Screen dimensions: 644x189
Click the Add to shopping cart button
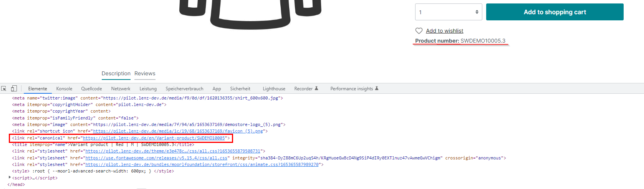pos(555,12)
